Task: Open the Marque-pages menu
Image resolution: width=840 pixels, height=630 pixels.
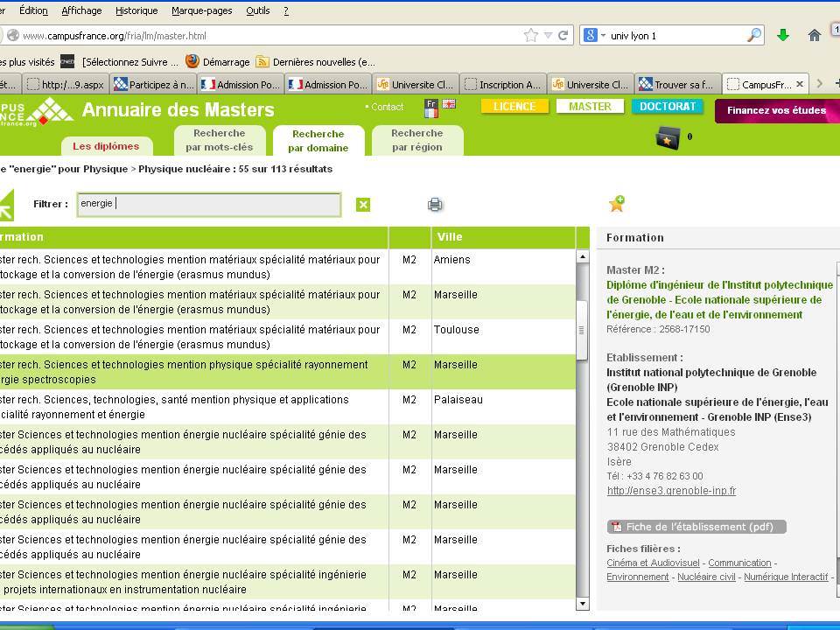Action: [x=202, y=10]
